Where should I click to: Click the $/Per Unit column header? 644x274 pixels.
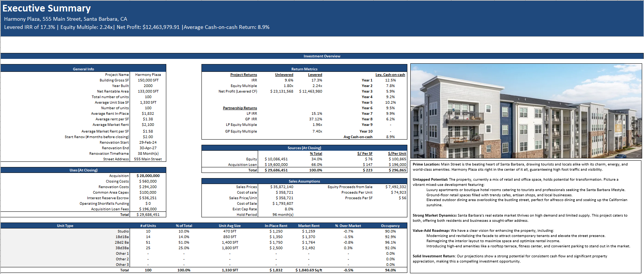(x=397, y=154)
